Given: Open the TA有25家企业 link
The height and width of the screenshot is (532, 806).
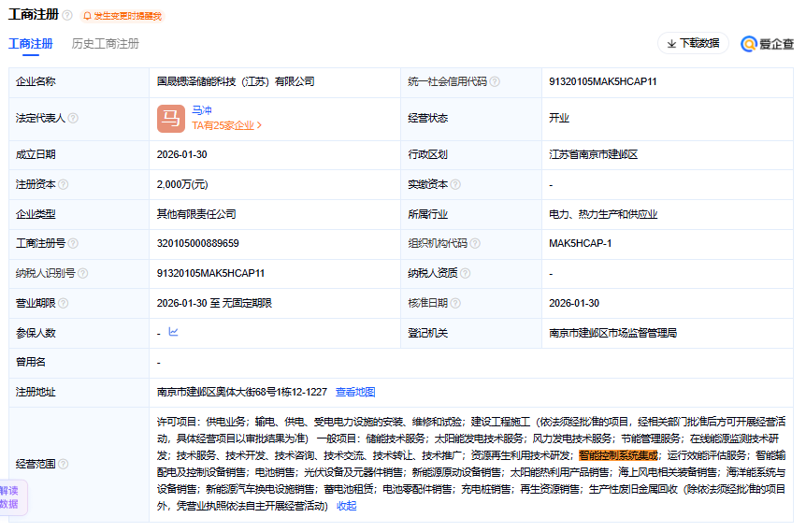Looking at the screenshot, I should point(226,125).
